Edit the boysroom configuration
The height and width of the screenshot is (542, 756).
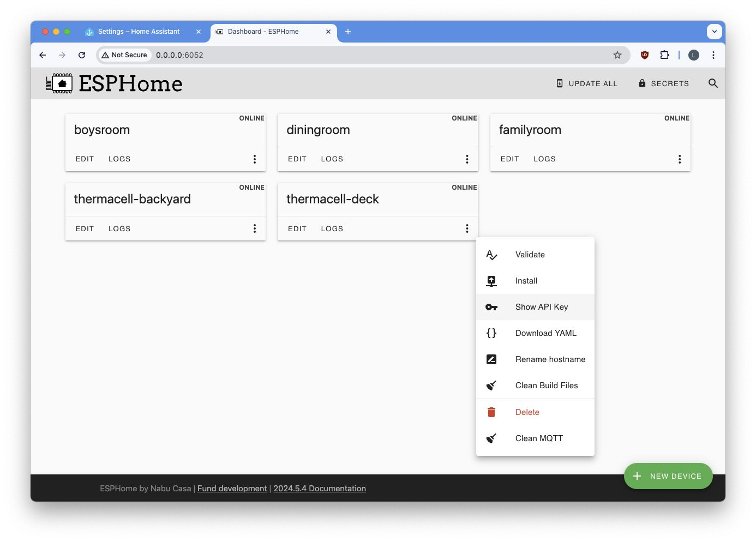coord(85,159)
